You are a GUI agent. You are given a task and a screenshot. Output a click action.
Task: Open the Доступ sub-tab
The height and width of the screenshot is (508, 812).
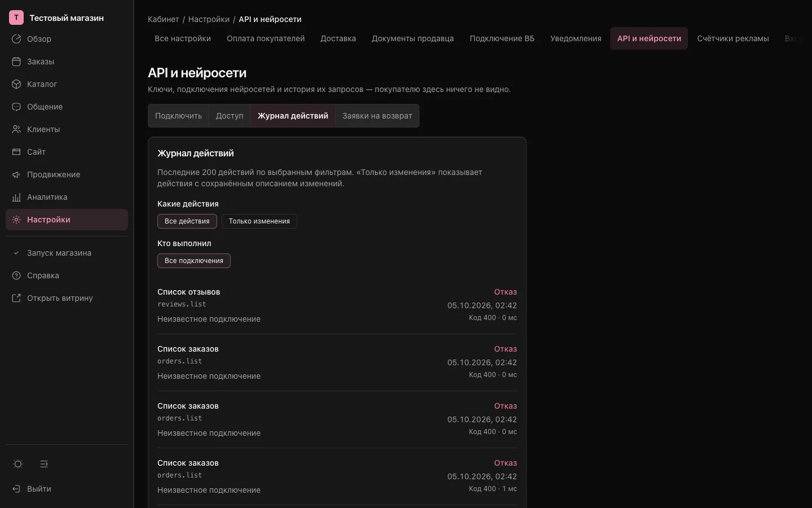coord(230,116)
